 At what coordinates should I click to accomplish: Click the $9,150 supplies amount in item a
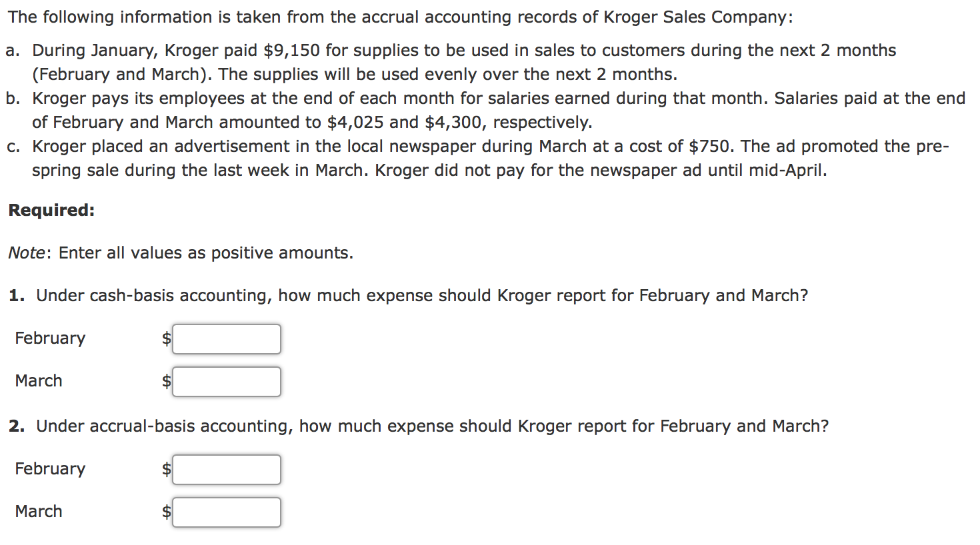click(292, 51)
